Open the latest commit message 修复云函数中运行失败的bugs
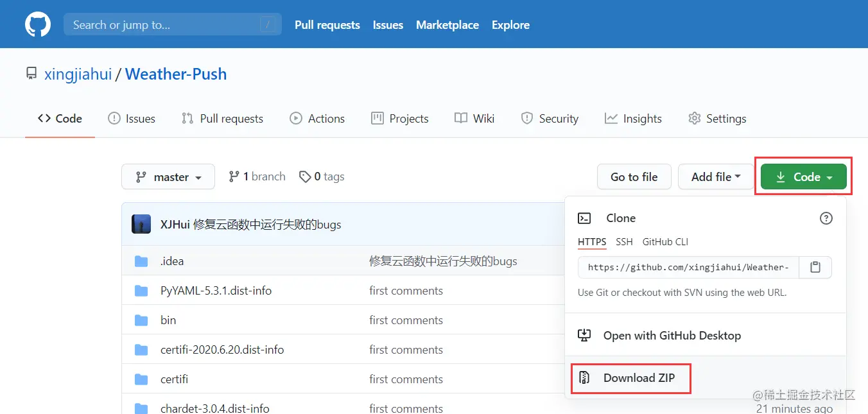 [267, 225]
